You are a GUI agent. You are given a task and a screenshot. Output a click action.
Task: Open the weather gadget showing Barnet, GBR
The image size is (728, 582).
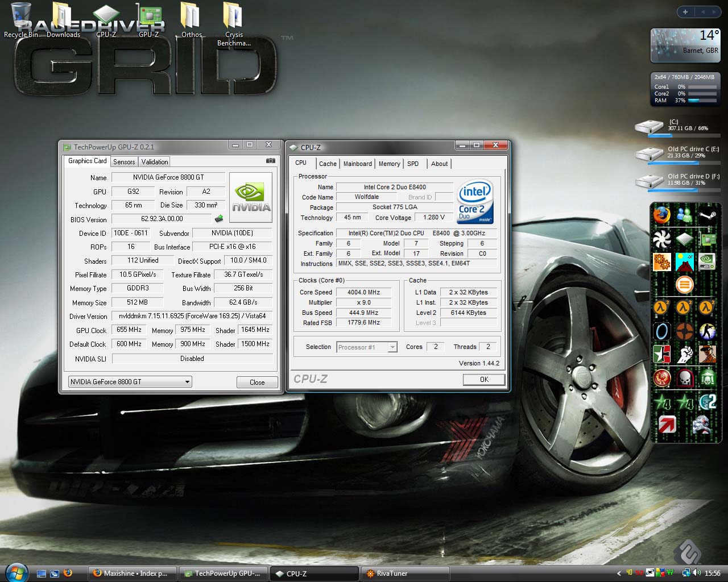click(x=685, y=45)
